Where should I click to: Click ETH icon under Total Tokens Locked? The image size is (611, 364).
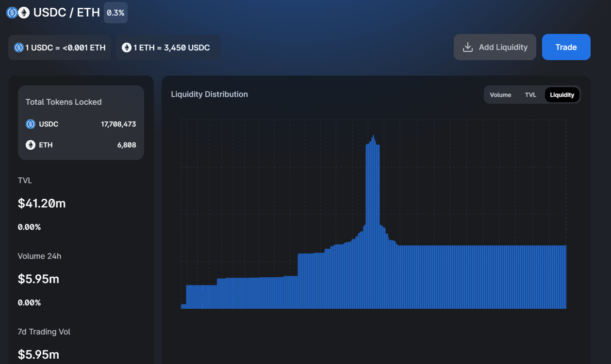coord(31,145)
